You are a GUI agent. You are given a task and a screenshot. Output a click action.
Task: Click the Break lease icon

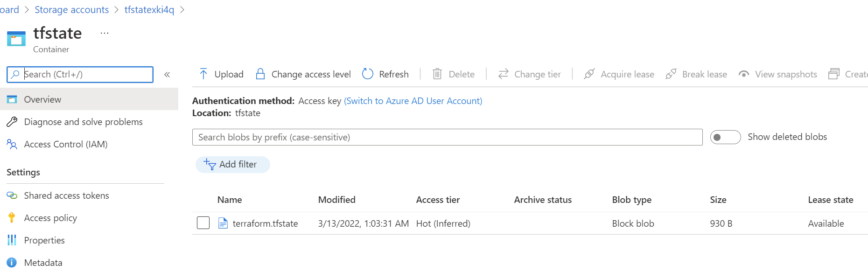[x=671, y=74]
